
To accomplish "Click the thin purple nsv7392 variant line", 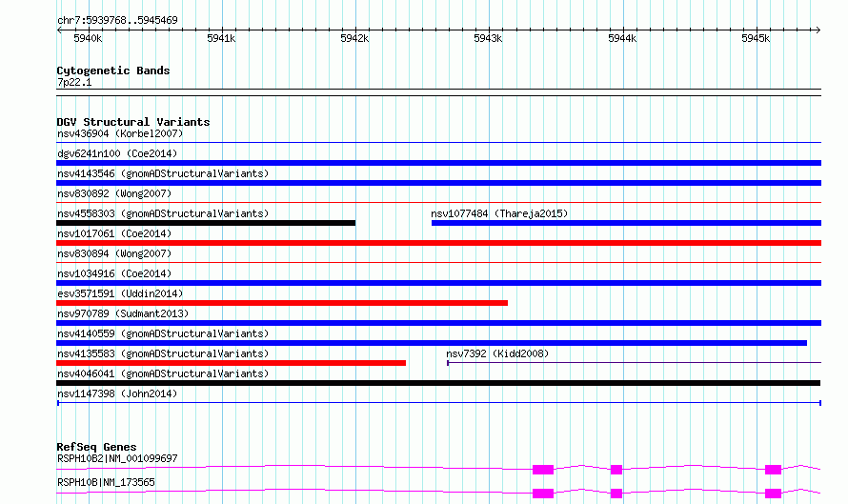I will (634, 363).
